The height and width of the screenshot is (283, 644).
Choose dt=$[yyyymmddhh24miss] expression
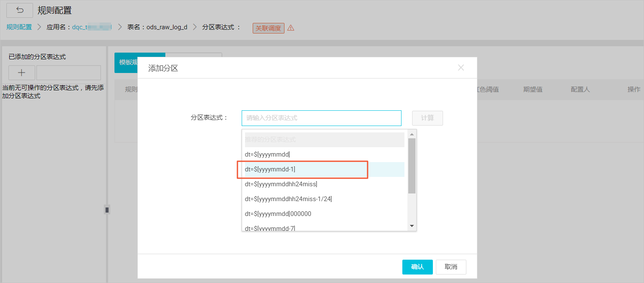[x=324, y=184]
